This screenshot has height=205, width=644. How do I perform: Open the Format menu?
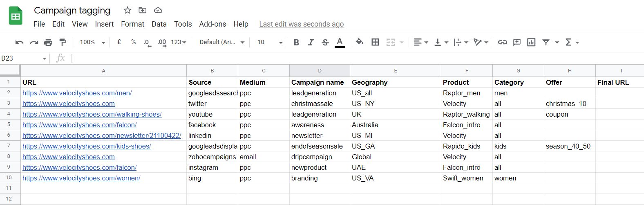click(x=132, y=24)
